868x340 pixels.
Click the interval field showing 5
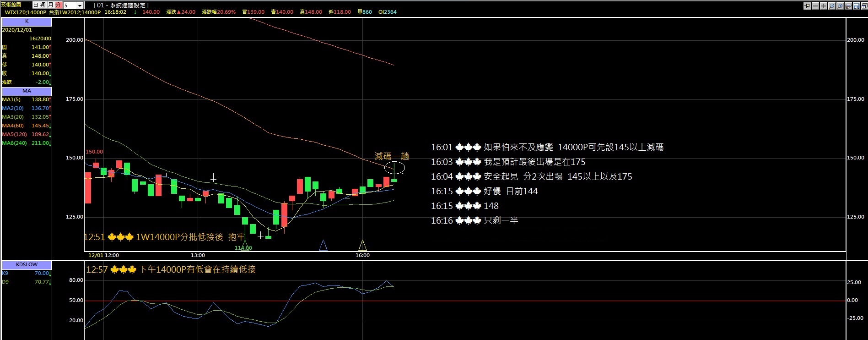(70, 5)
